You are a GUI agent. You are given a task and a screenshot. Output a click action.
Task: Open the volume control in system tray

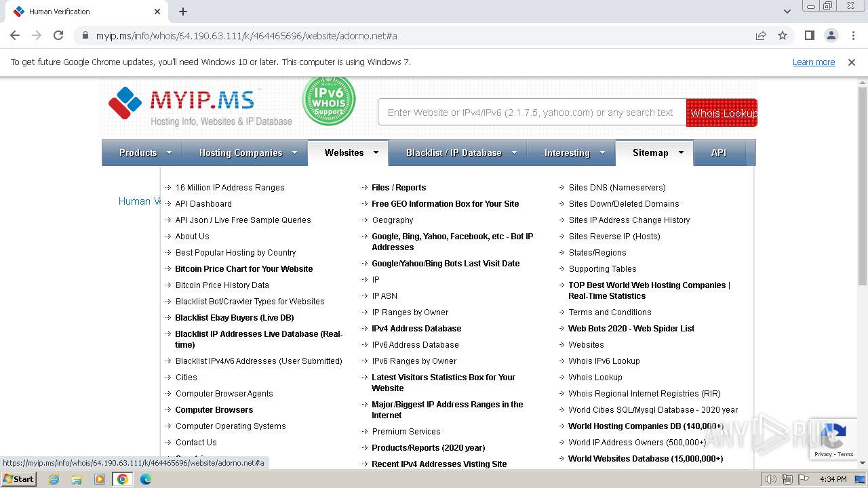(771, 479)
